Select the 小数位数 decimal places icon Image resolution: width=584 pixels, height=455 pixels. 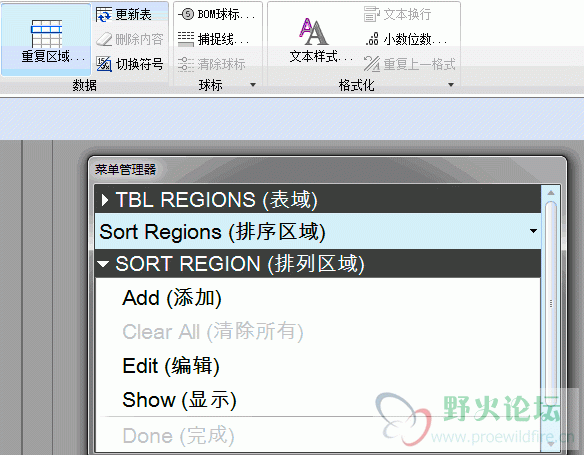[x=372, y=39]
